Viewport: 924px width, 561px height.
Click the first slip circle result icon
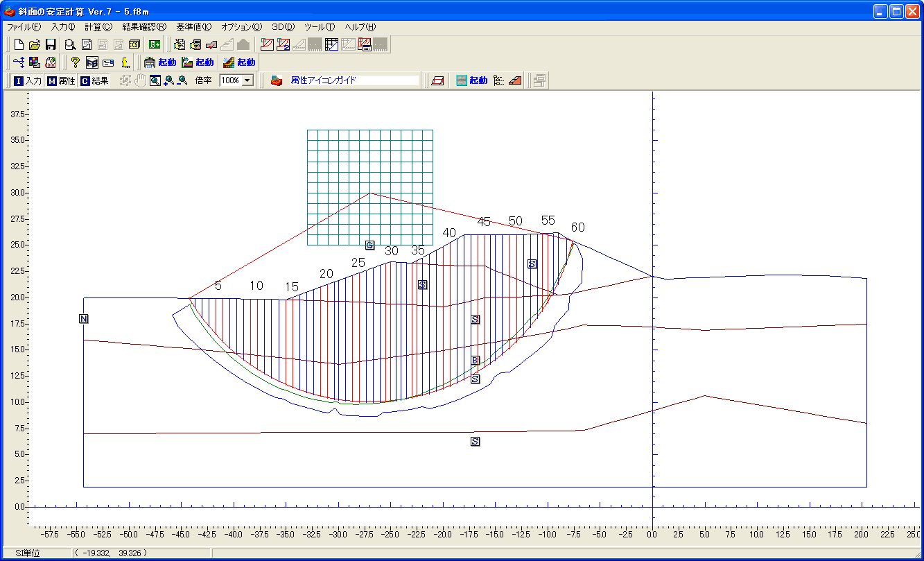click(267, 44)
